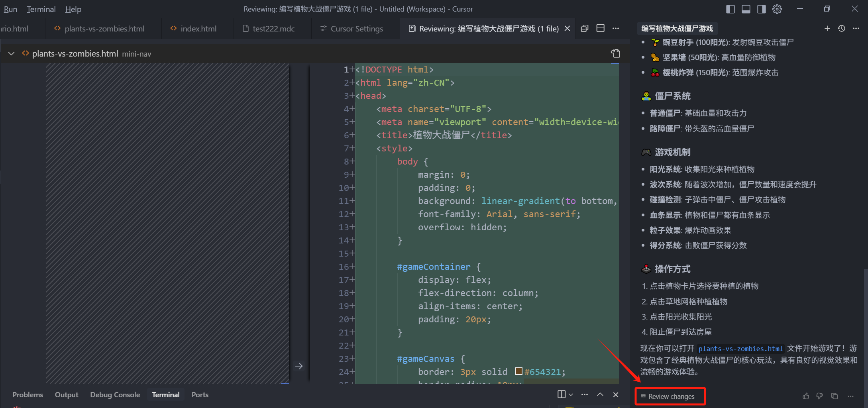Close the Reviewing tab

pyautogui.click(x=568, y=28)
